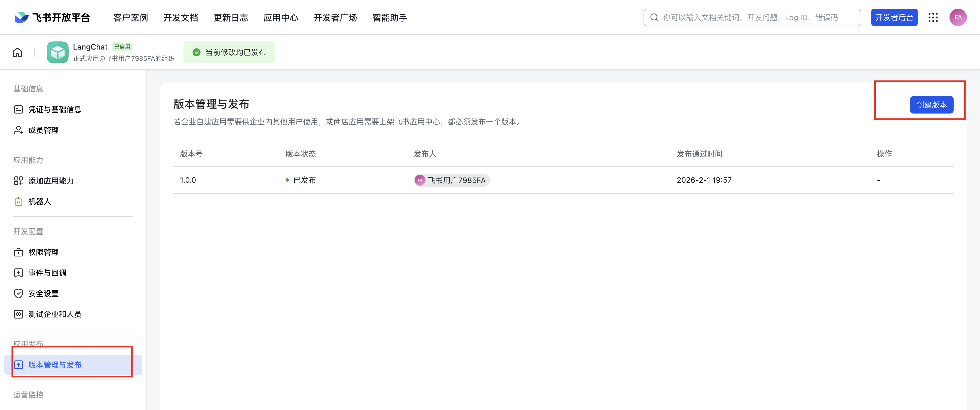The height and width of the screenshot is (410, 980).
Task: Open the 开发文档 top menu
Action: 180,17
